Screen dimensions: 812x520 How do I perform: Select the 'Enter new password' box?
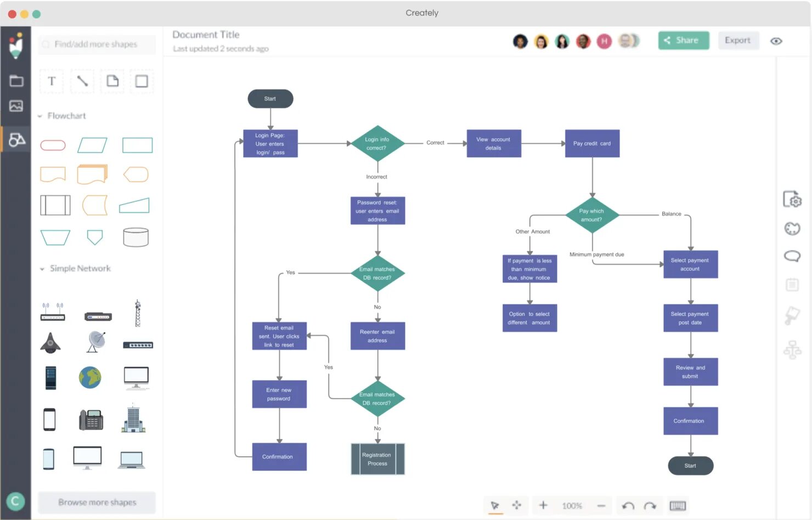tap(279, 394)
